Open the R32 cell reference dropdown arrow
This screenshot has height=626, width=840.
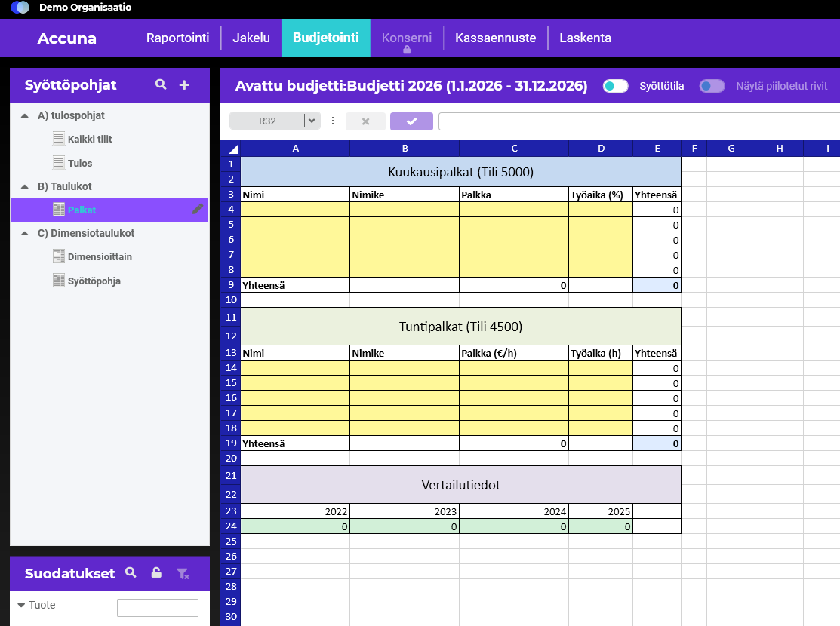[x=312, y=121]
